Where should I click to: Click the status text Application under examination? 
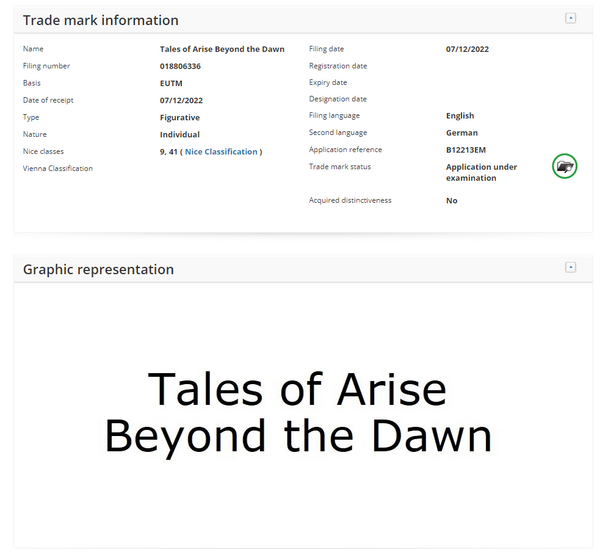[x=481, y=172]
